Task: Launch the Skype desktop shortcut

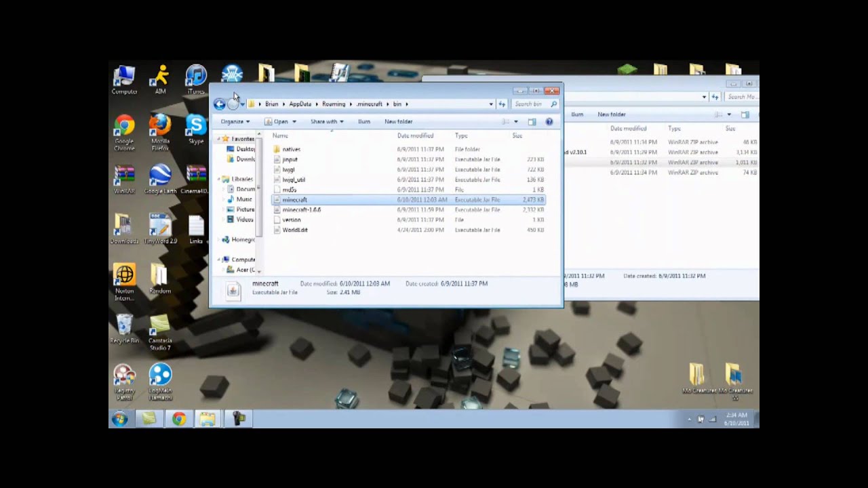Action: [196, 130]
